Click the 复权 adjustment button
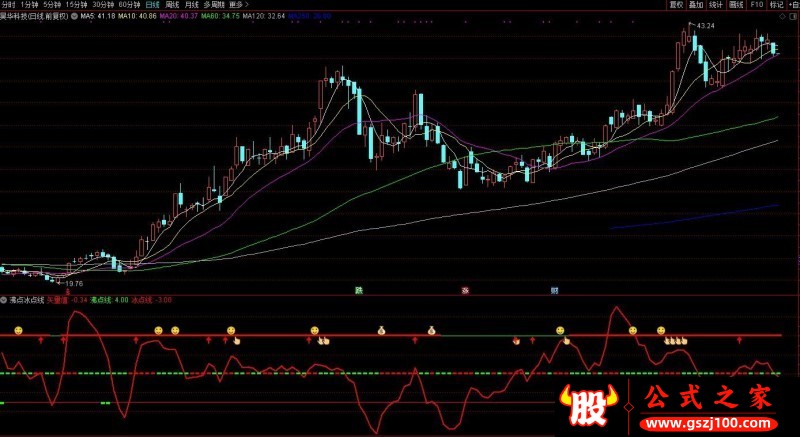 [677, 5]
